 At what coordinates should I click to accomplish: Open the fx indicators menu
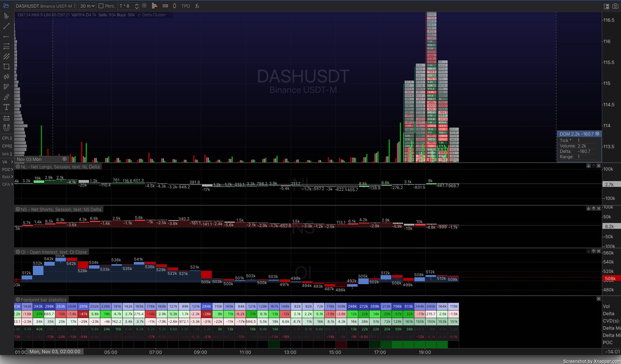[197, 6]
